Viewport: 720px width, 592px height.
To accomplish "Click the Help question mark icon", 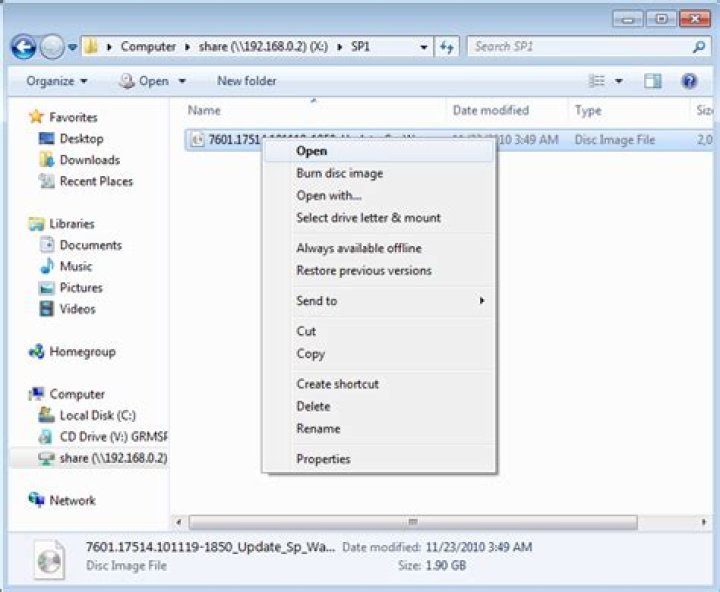I will click(689, 81).
